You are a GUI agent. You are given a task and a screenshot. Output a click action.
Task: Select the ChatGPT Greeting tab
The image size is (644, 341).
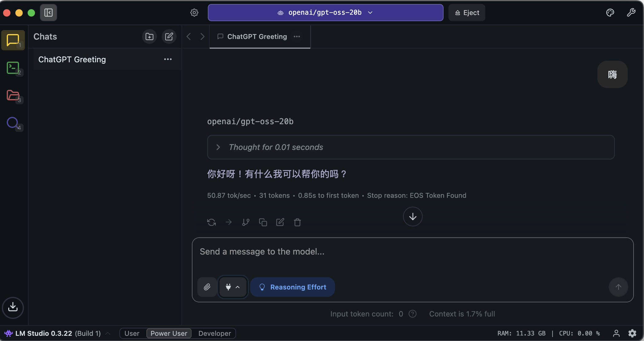(x=257, y=36)
